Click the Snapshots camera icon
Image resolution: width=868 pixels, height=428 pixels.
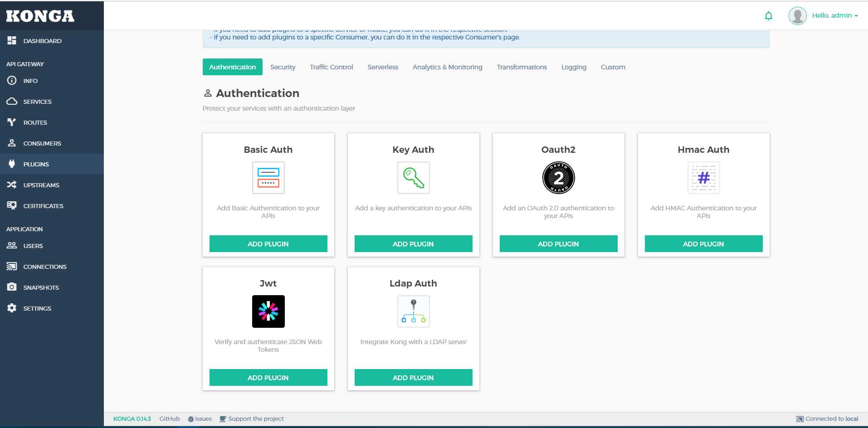click(12, 287)
